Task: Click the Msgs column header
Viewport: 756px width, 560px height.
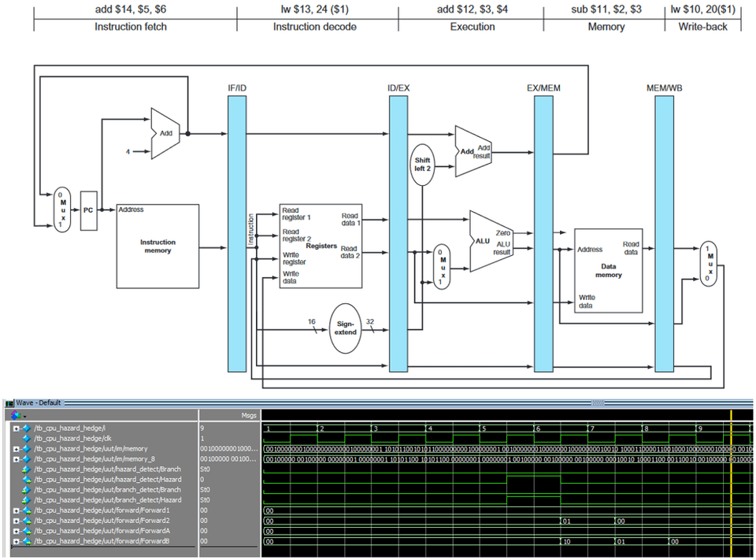Action: click(x=249, y=416)
